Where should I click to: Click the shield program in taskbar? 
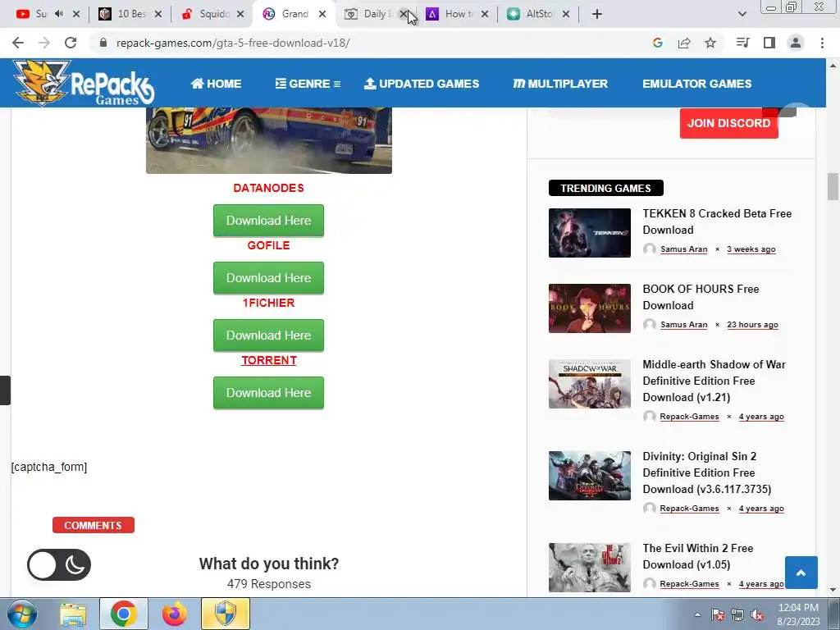226,614
